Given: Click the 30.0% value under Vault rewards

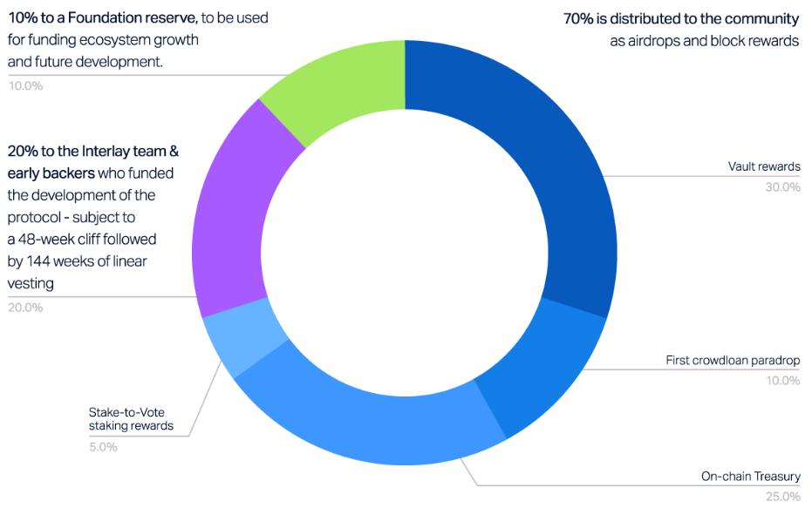Looking at the screenshot, I should click(783, 187).
